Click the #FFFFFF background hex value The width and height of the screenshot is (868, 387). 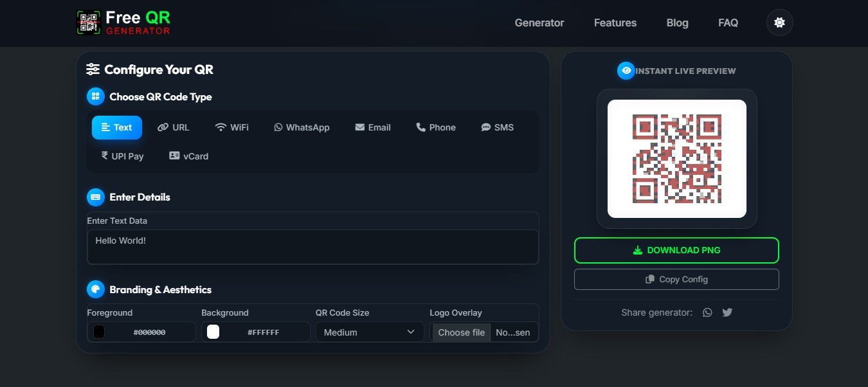coord(264,332)
